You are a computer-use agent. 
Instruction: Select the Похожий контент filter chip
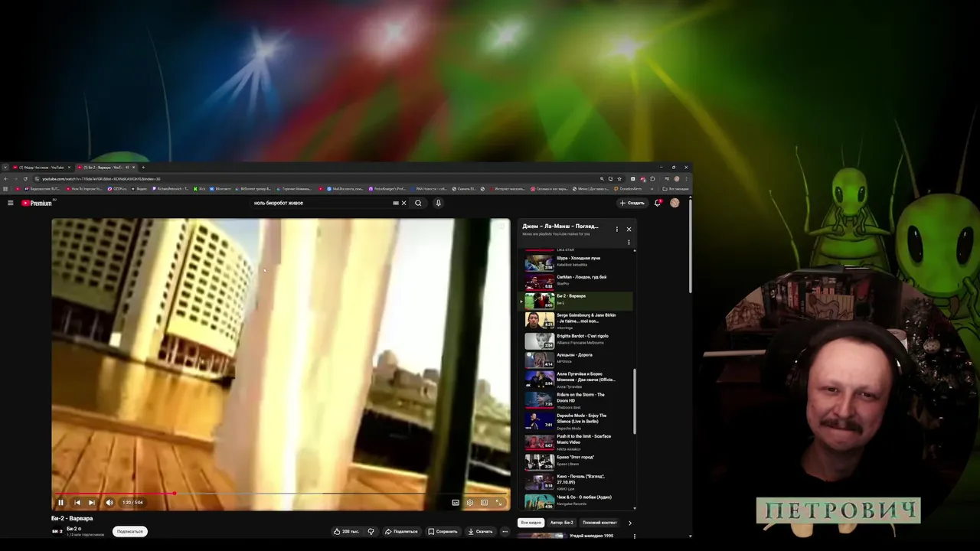point(599,523)
